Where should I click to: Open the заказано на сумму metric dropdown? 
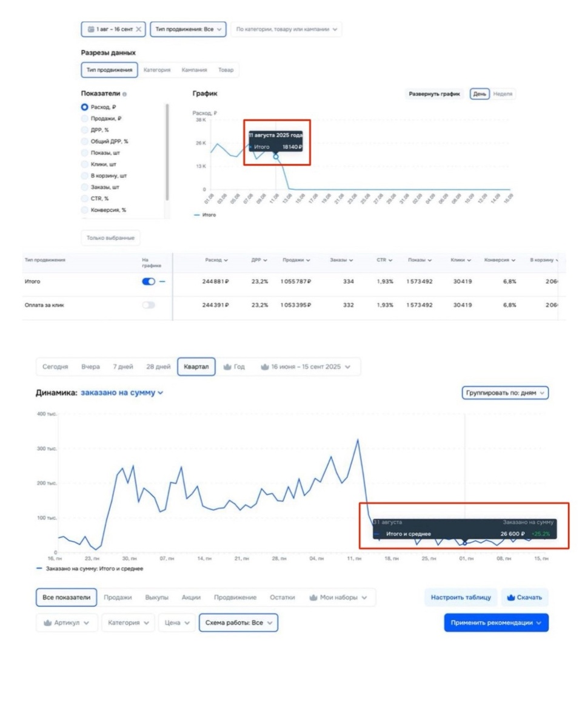pos(122,393)
